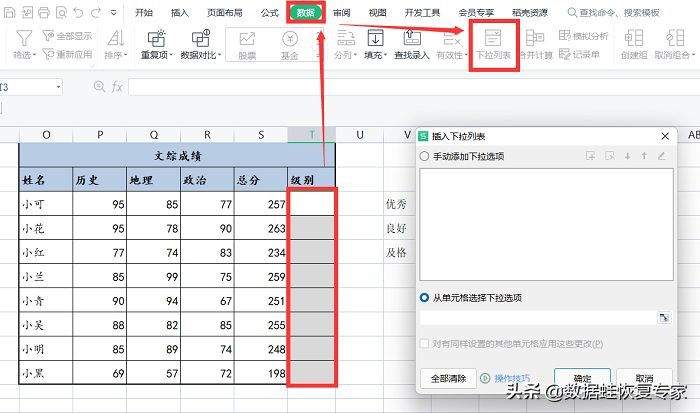Image resolution: width=700 pixels, height=413 pixels.
Task: Click the manual options list box
Action: (546, 225)
